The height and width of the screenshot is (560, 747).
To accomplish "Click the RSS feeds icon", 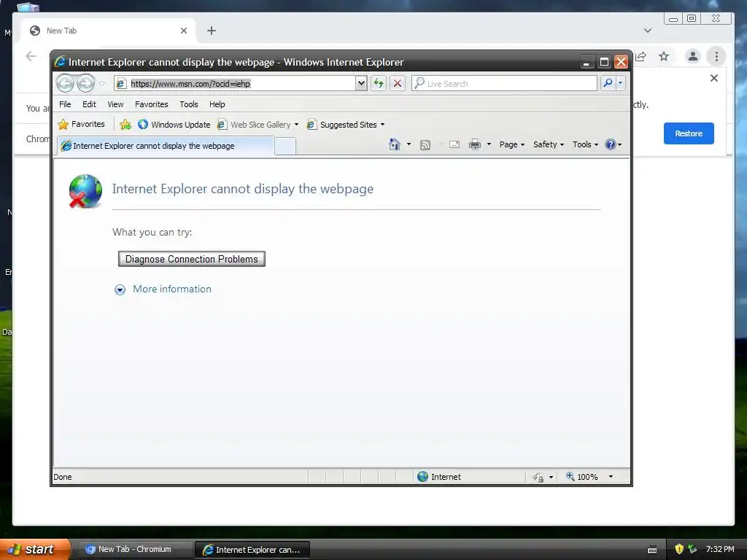I will pos(425,145).
